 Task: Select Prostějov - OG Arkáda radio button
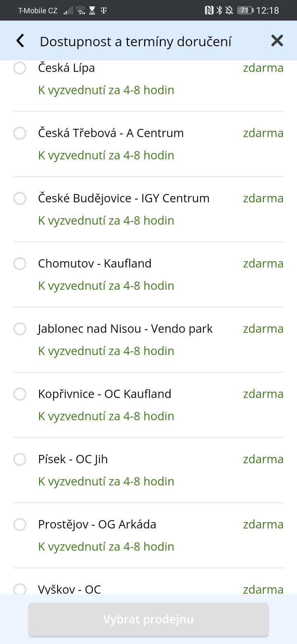20,524
